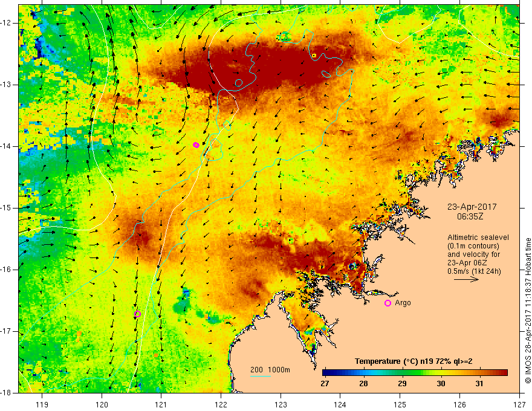Click the magenta Argo legend circle symbol
Screen dimensions: 532x411
click(x=388, y=303)
